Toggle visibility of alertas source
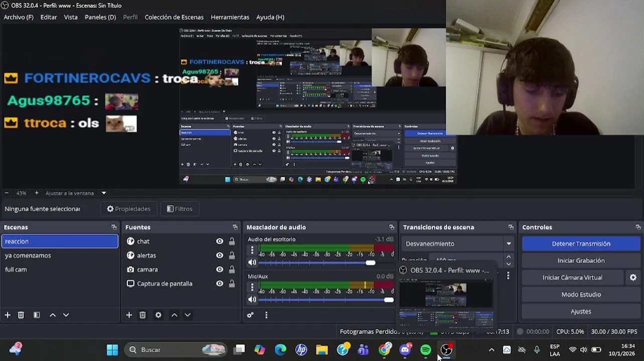Image resolution: width=644 pixels, height=361 pixels. point(220,255)
